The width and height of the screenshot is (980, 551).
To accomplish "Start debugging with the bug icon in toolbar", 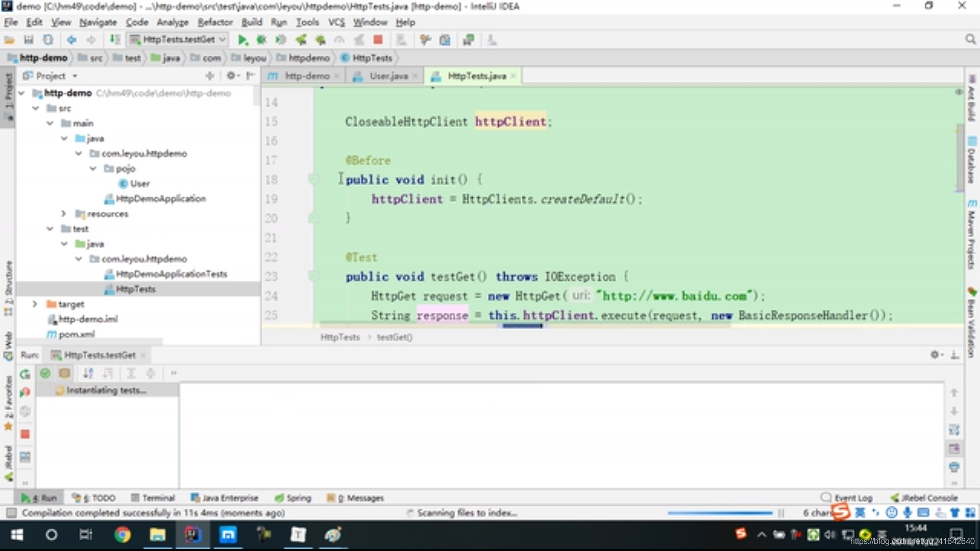I will point(261,40).
